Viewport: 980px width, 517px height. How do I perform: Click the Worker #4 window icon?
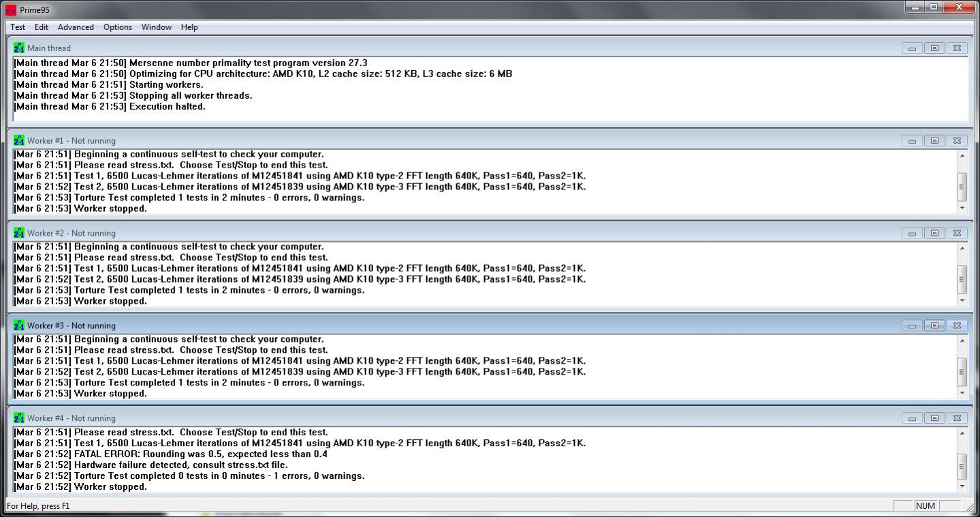click(18, 418)
